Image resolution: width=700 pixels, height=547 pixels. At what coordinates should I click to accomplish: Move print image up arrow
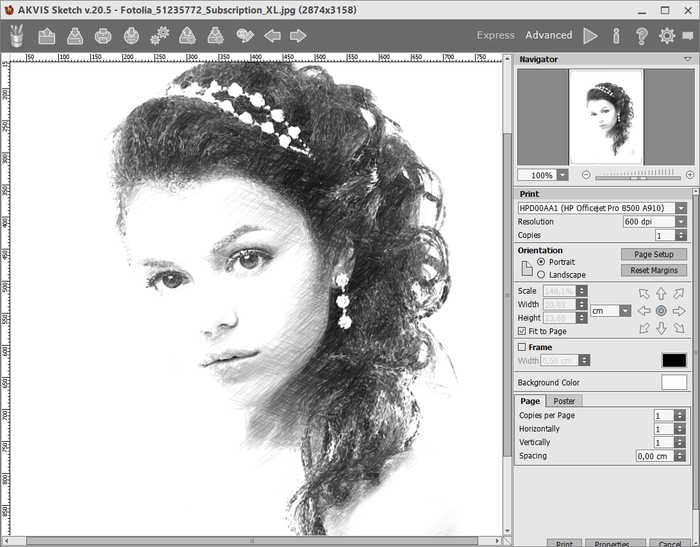click(x=661, y=293)
